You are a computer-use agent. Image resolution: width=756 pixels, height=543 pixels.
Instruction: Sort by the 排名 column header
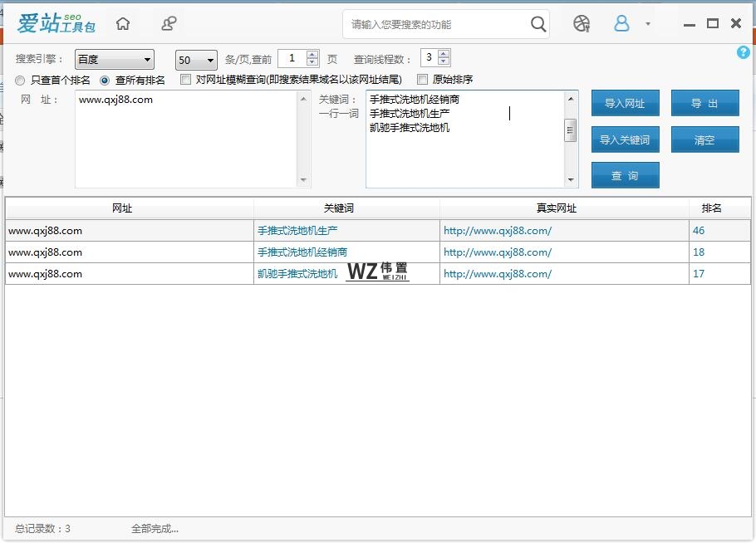711,208
